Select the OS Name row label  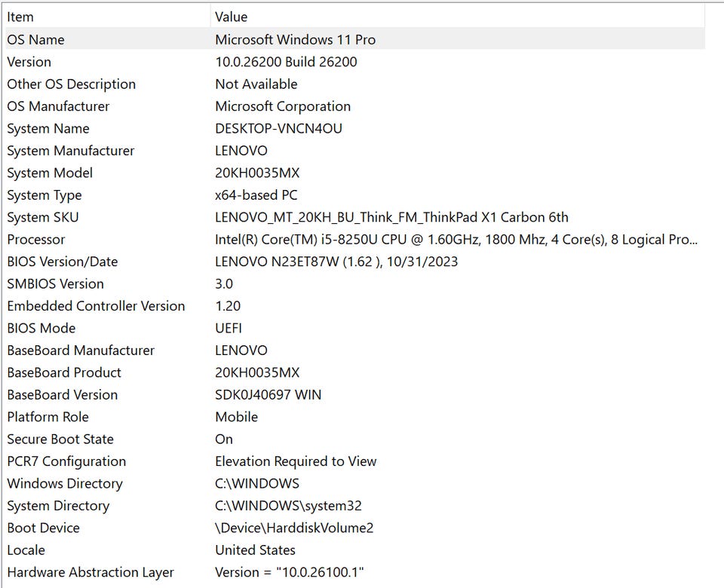(x=35, y=40)
